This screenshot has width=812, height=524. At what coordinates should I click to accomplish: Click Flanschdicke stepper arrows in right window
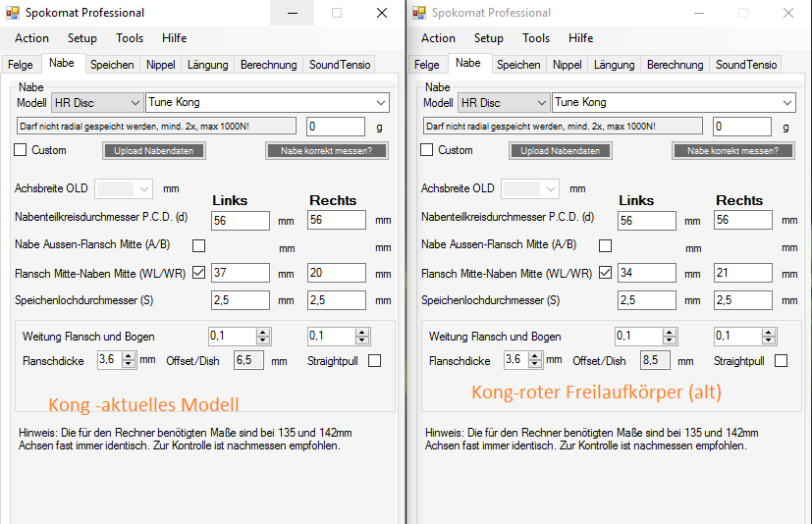(535, 359)
